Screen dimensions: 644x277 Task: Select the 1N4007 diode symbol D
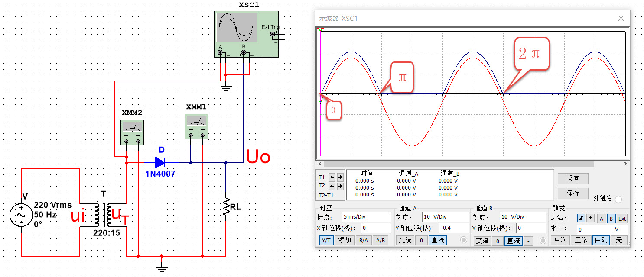click(x=160, y=163)
